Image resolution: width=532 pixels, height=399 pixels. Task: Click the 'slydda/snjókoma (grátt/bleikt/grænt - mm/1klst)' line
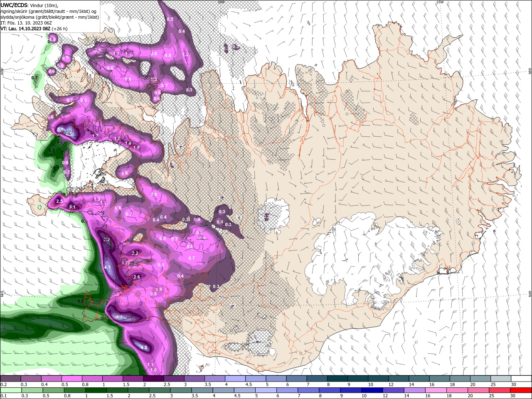(49, 17)
